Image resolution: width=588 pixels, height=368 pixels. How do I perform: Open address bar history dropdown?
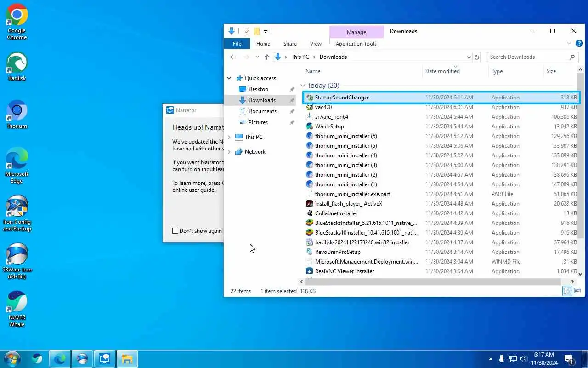(469, 57)
